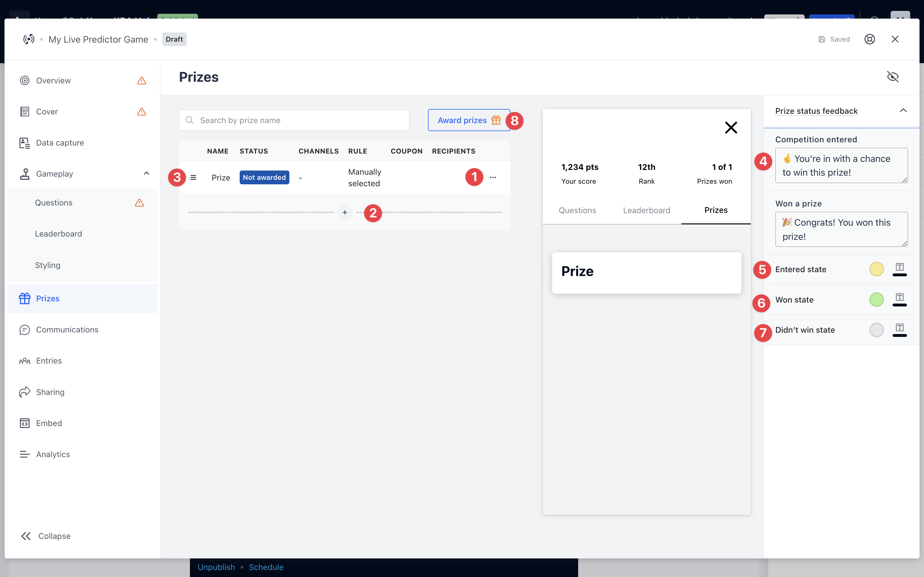This screenshot has height=577, width=924.
Task: Collapse the Prize status feedback section
Action: click(x=903, y=111)
